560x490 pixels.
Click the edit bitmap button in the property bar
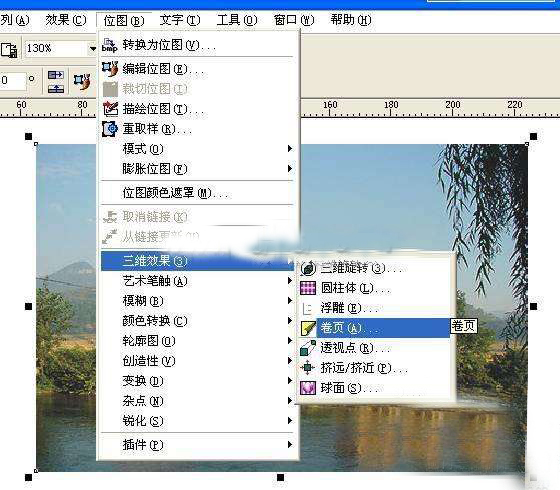click(x=82, y=82)
